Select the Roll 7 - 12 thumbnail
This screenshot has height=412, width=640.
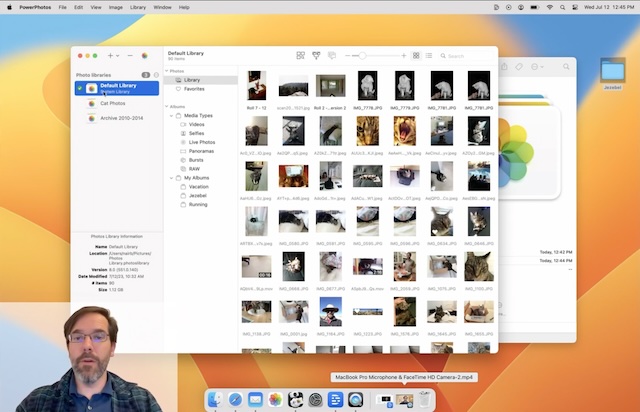click(x=256, y=86)
